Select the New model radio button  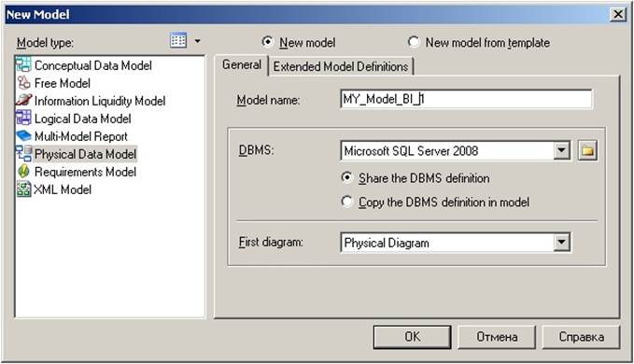(x=267, y=42)
